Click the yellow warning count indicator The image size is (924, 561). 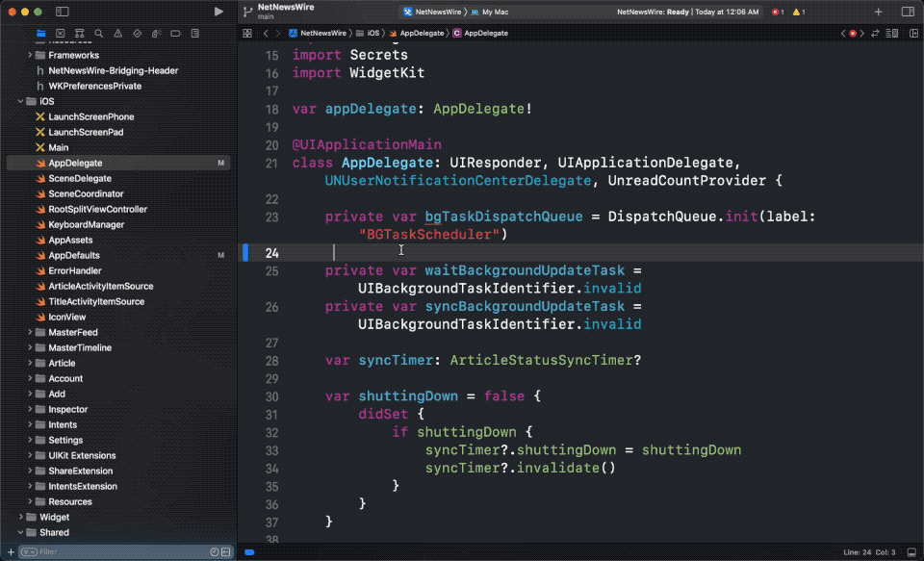coord(798,12)
